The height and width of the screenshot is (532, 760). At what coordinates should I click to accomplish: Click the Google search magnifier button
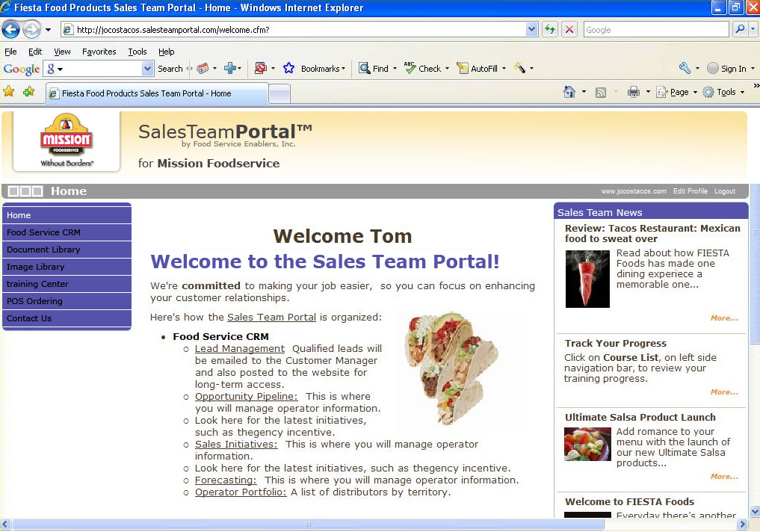740,29
